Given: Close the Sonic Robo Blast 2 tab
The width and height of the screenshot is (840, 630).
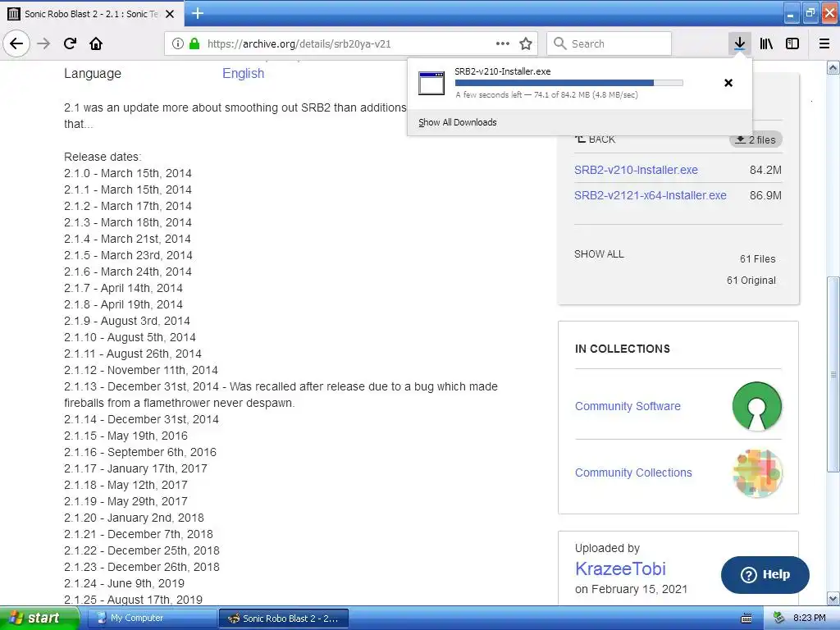Looking at the screenshot, I should tap(170, 14).
